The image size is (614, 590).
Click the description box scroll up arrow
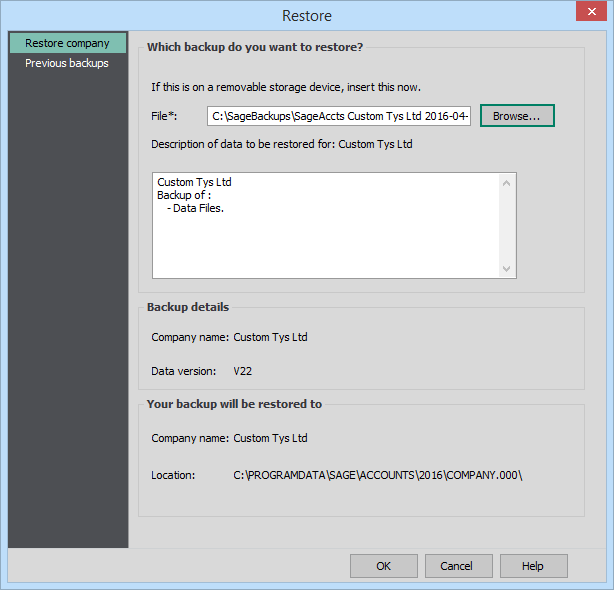tap(506, 183)
